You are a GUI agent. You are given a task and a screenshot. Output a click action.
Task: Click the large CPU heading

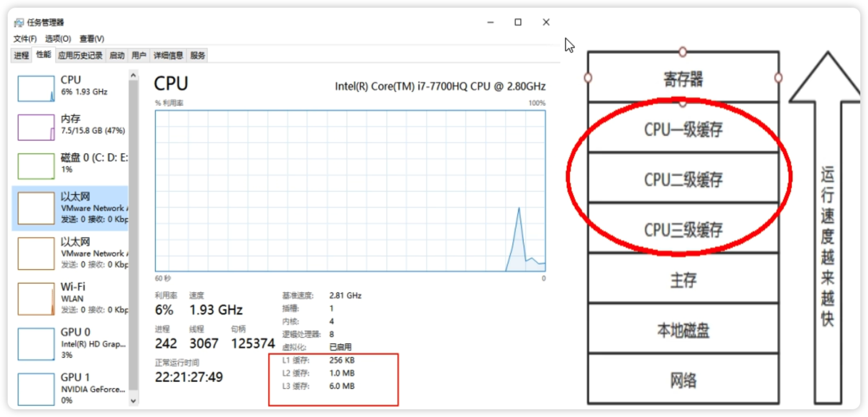pyautogui.click(x=171, y=84)
